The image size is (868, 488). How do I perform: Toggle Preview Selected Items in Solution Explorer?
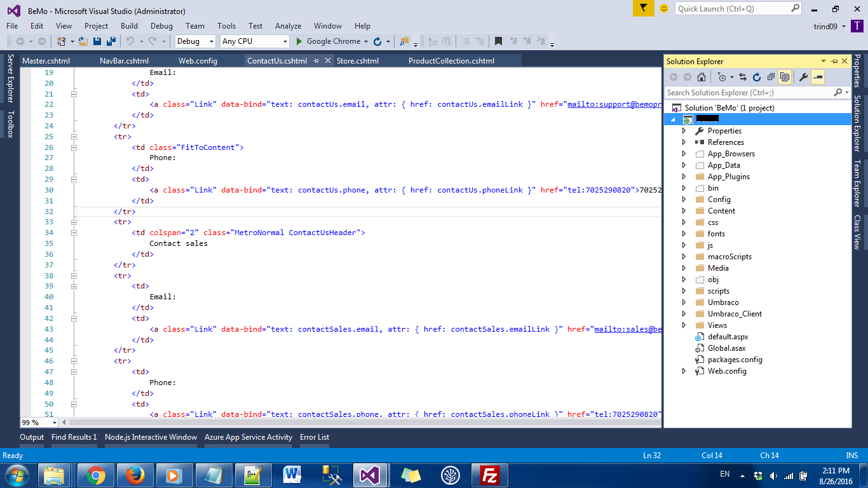[x=818, y=77]
